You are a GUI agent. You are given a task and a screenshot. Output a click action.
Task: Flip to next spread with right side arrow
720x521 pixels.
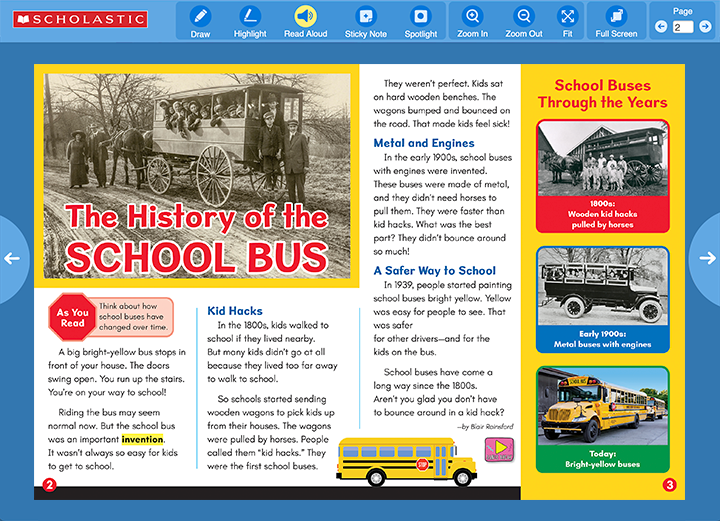tap(709, 258)
